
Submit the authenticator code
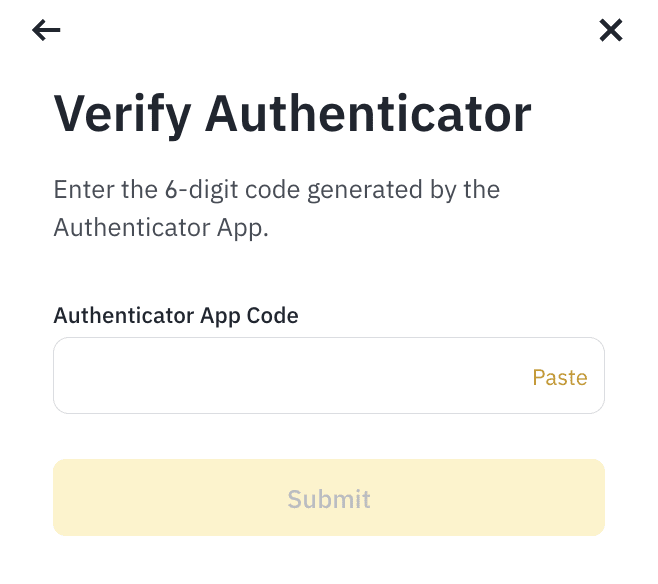pyautogui.click(x=329, y=498)
